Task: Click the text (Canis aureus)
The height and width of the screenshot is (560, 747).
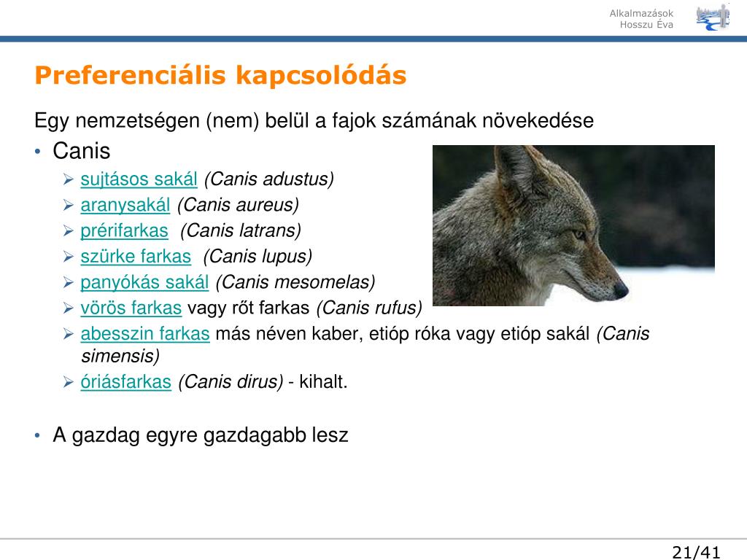Action: click(238, 205)
